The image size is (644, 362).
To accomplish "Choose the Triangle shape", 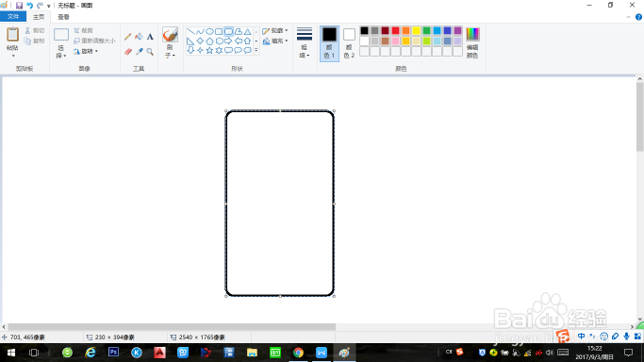I will click(248, 32).
